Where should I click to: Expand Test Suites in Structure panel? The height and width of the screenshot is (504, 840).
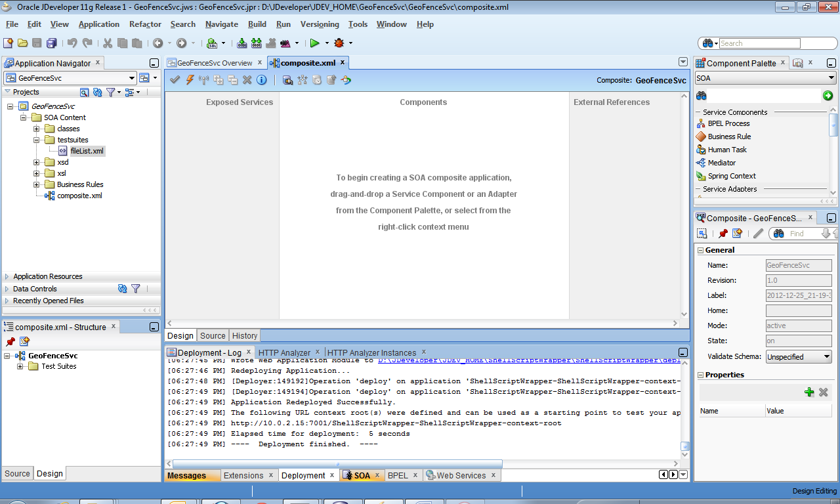[x=20, y=366]
